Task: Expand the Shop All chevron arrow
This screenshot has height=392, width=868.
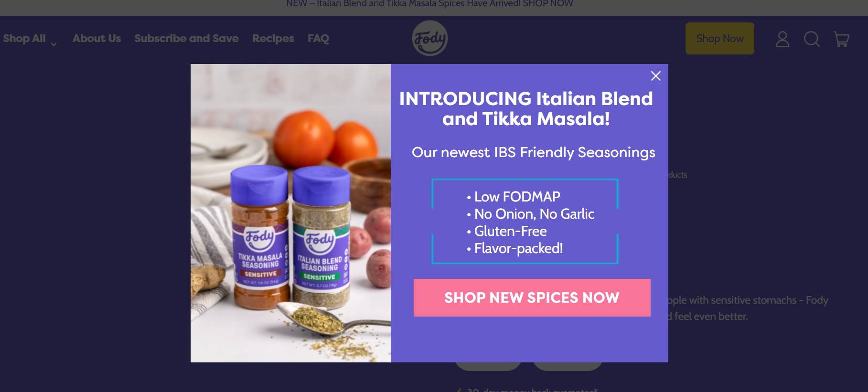Action: coord(54,44)
